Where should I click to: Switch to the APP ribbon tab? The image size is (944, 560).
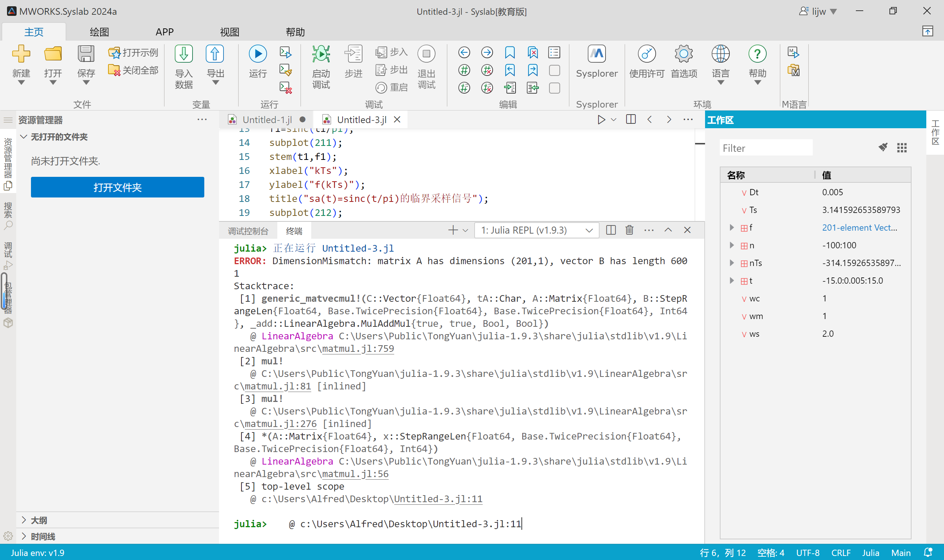point(164,32)
